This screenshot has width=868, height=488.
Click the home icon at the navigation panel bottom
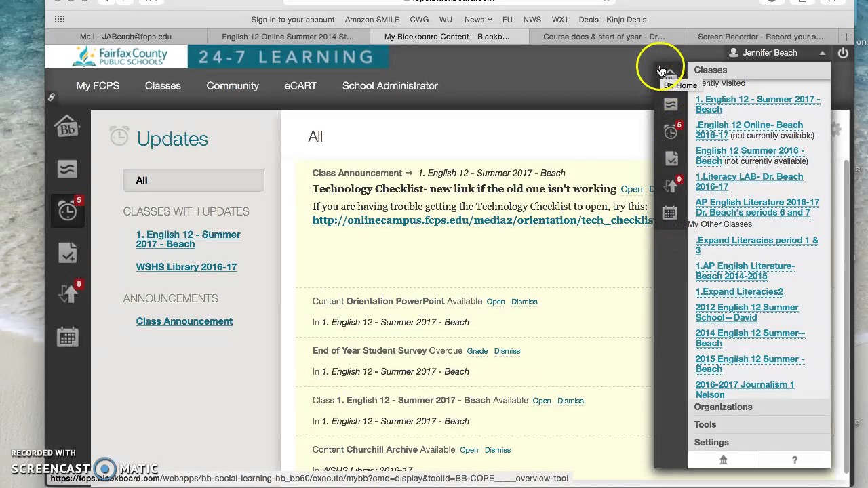tap(723, 460)
